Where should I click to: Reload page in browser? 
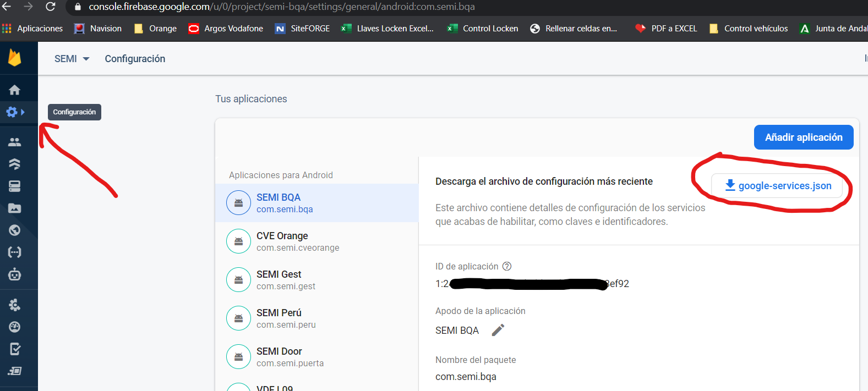[50, 7]
